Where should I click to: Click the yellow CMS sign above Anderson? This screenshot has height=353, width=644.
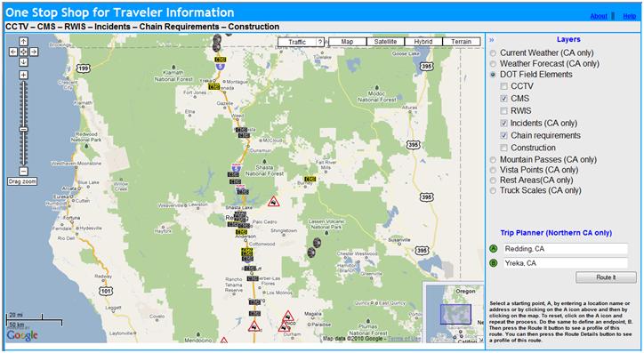tap(242, 232)
